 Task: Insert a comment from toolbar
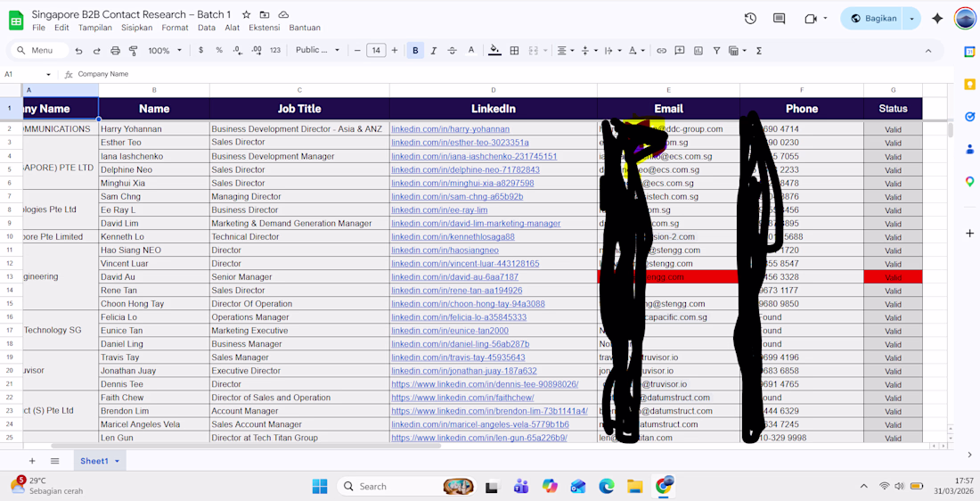tap(680, 51)
